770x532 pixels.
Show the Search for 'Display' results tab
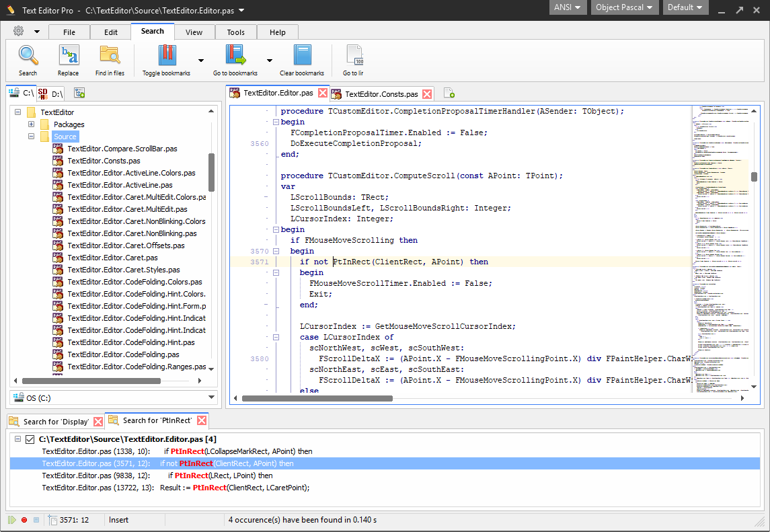tap(56, 422)
